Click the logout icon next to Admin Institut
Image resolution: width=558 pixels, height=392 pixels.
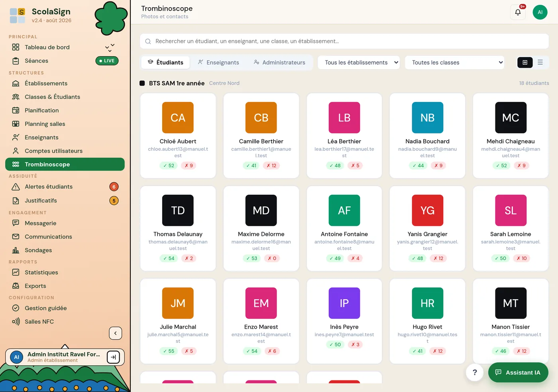pos(114,357)
